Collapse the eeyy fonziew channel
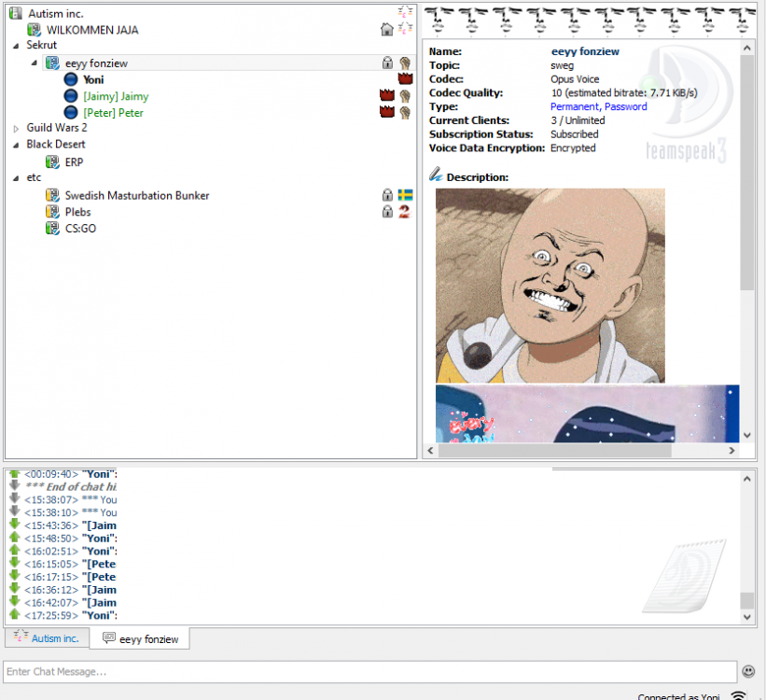This screenshot has height=700, width=766. (34, 63)
